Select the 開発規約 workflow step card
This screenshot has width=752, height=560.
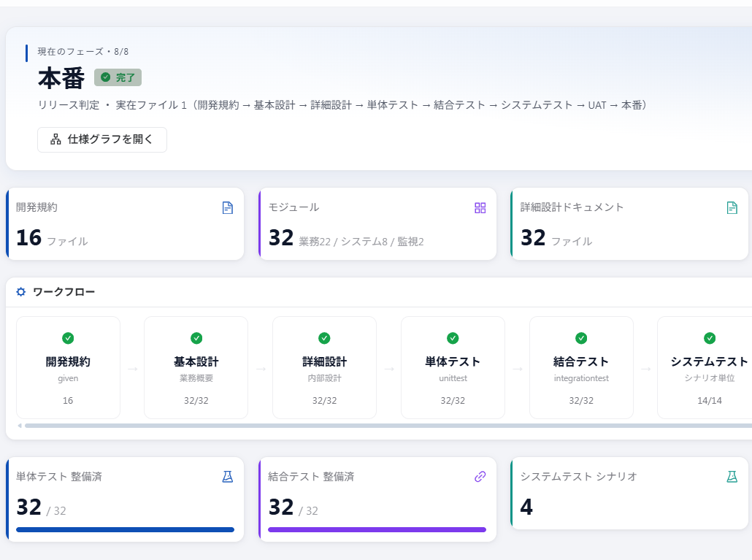coord(68,368)
